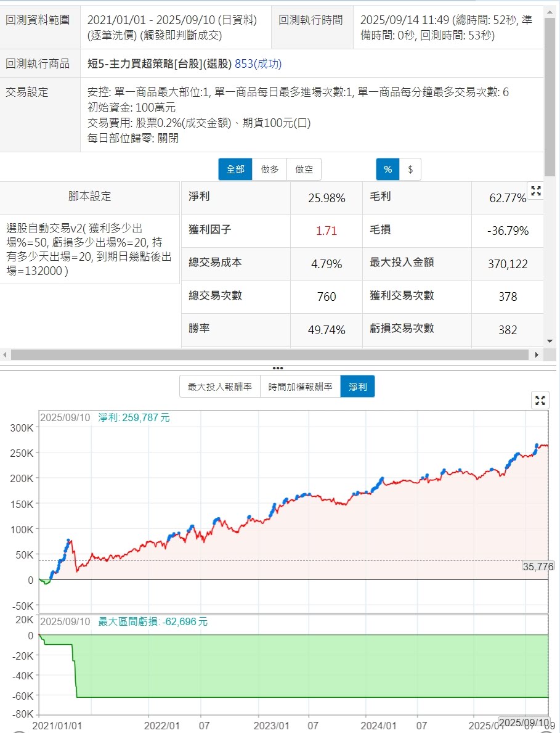The image size is (560, 733).
Task: Click the 腳本設定 header cell
Action: [x=90, y=197]
